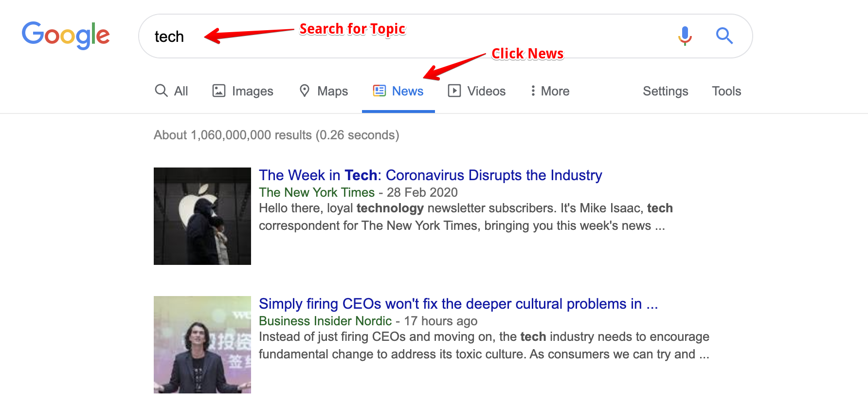Select the Maps tab
868x410 pixels.
click(332, 91)
